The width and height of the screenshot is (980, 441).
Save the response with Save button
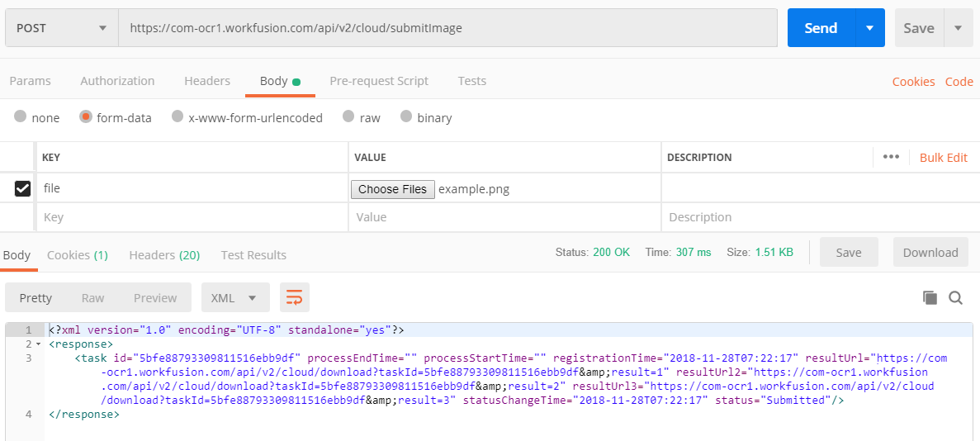[x=849, y=252]
